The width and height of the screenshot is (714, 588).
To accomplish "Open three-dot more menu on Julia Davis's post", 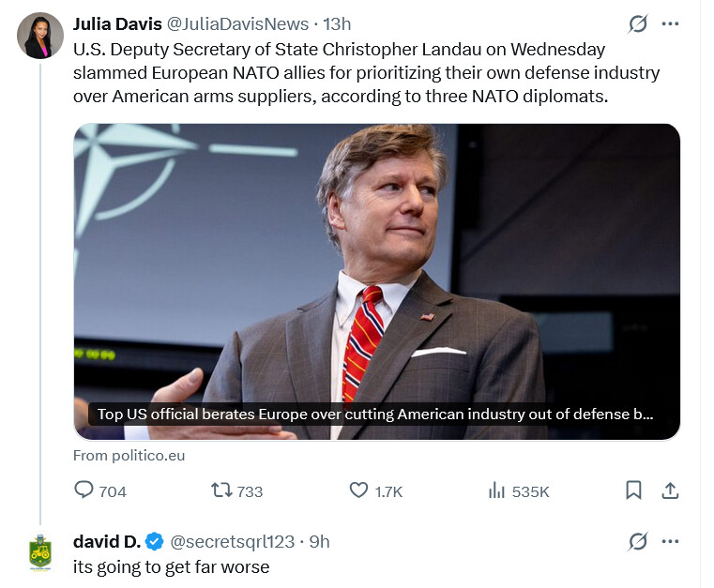I will click(x=670, y=23).
